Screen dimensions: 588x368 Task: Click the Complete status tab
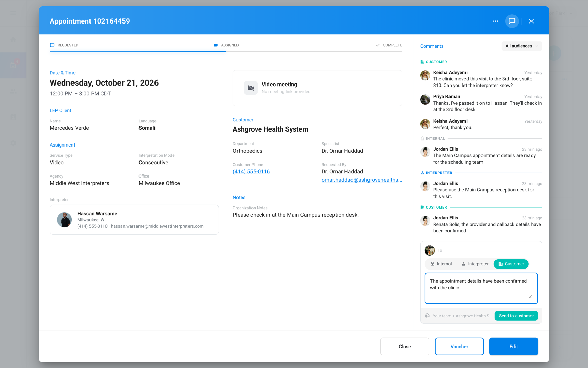pos(389,45)
